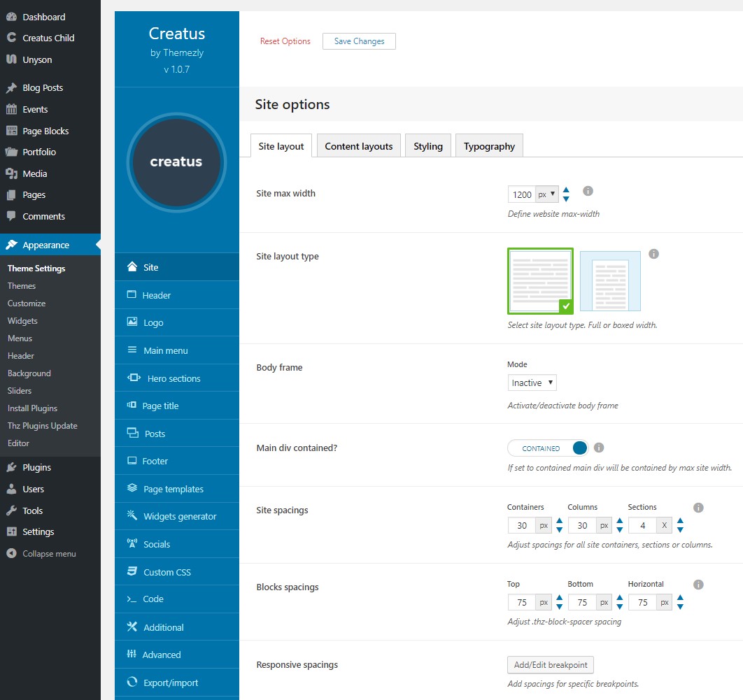Open the Body frame Mode dropdown
743x700 pixels.
532,383
